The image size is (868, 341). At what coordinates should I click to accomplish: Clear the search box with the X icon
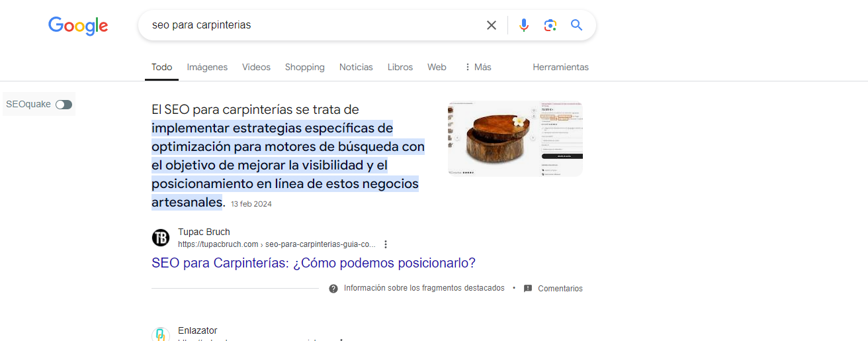coord(492,25)
